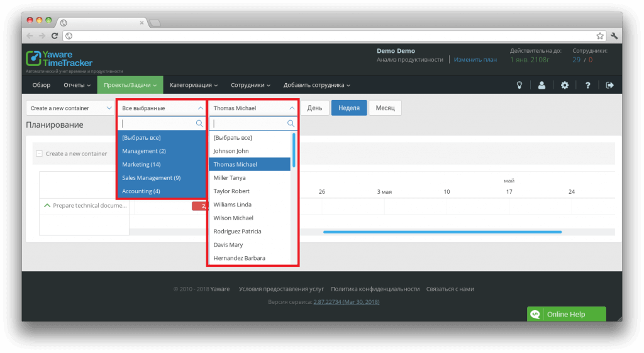Bookmark page with star icon

pos(600,36)
